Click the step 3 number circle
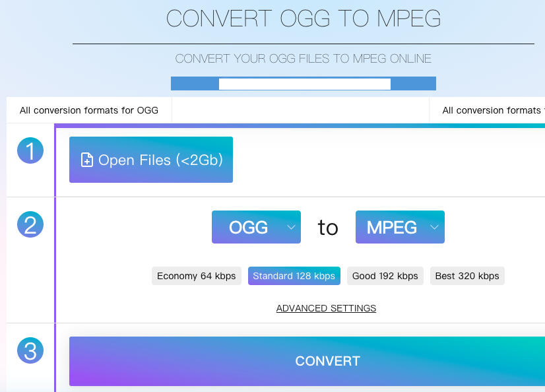The image size is (545, 392). pos(30,350)
